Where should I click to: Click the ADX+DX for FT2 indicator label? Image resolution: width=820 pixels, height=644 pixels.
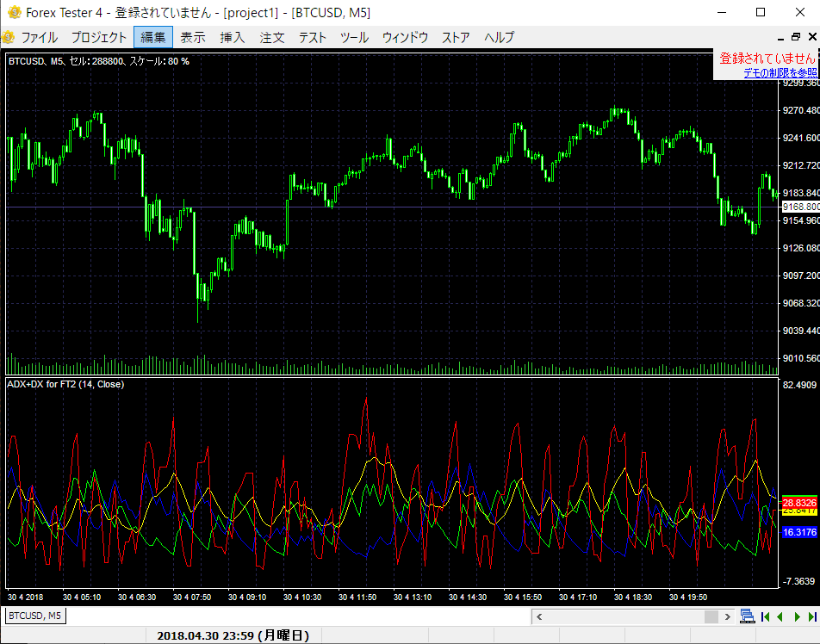point(65,384)
